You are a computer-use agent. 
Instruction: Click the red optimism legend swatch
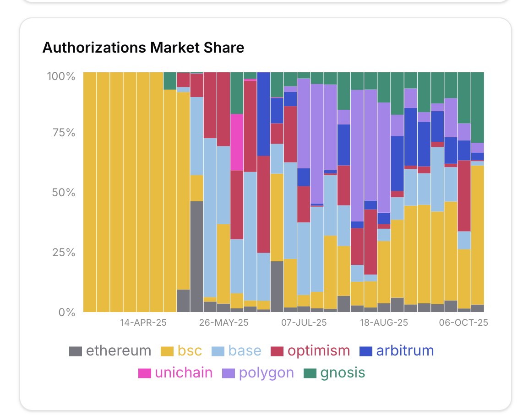tap(277, 351)
